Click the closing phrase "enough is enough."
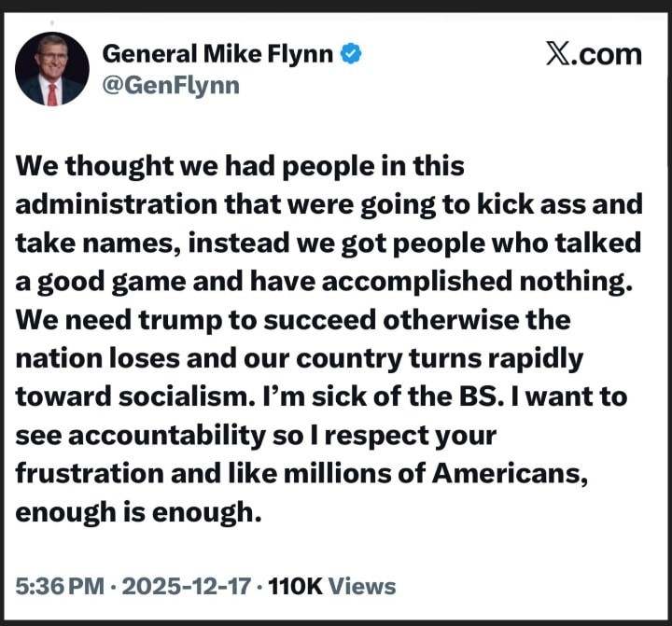This screenshot has height=626, width=672. tap(135, 510)
